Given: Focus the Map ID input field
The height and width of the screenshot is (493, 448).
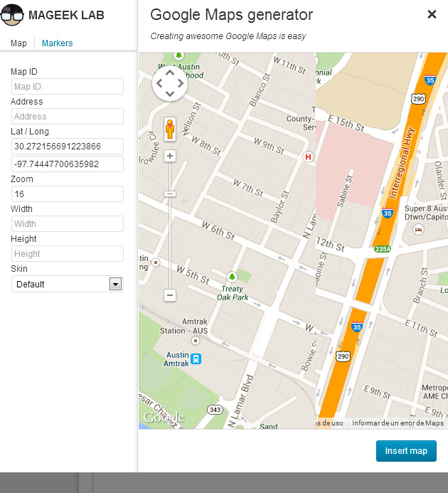Looking at the screenshot, I should (68, 87).
